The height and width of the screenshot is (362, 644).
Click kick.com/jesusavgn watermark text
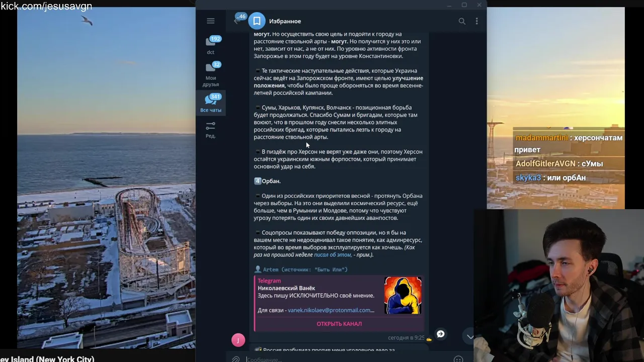tap(46, 6)
